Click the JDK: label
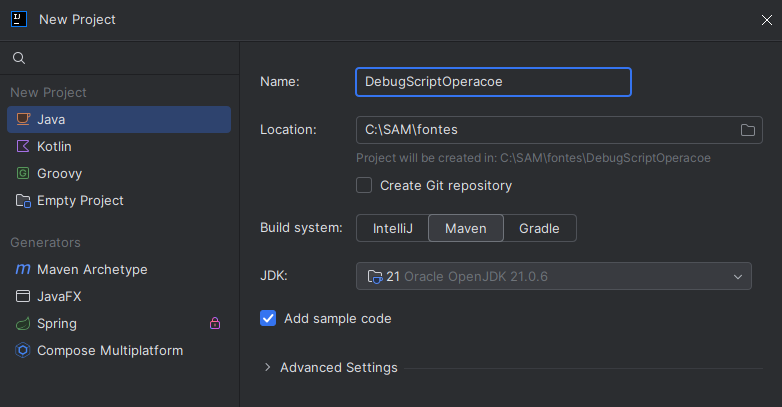Screen dimensions: 782x407 (274, 276)
